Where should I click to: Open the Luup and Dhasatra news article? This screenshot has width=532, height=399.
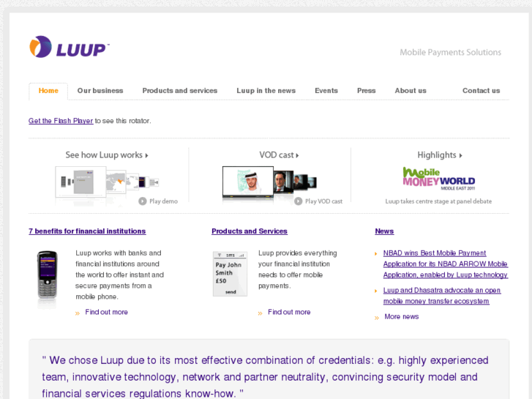point(442,296)
